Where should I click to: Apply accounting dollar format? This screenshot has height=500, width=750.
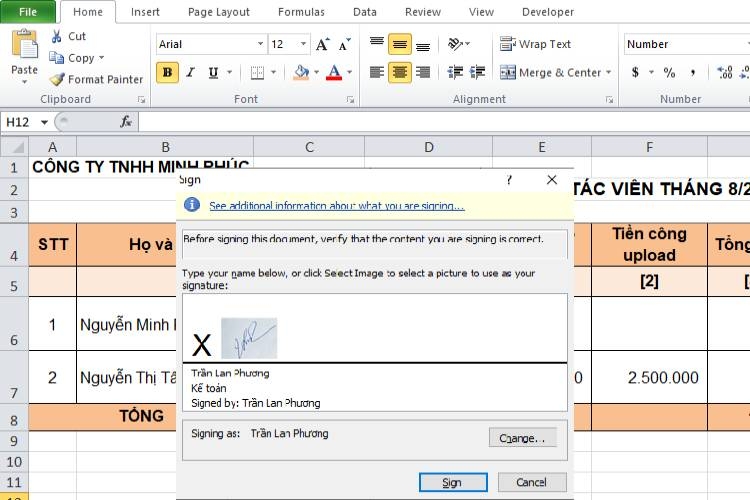(x=635, y=73)
